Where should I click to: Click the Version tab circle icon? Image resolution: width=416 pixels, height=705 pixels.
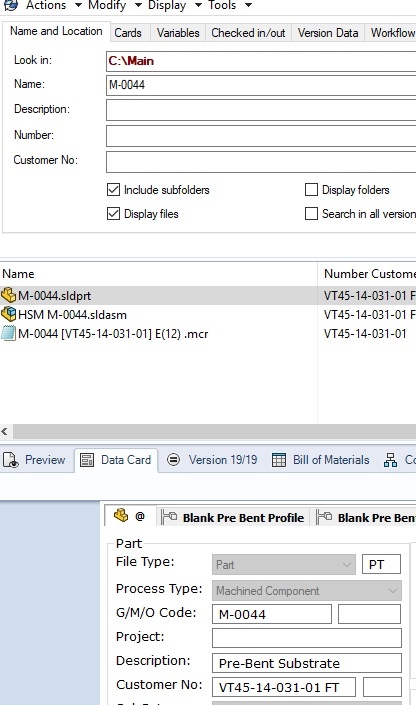coord(173,460)
